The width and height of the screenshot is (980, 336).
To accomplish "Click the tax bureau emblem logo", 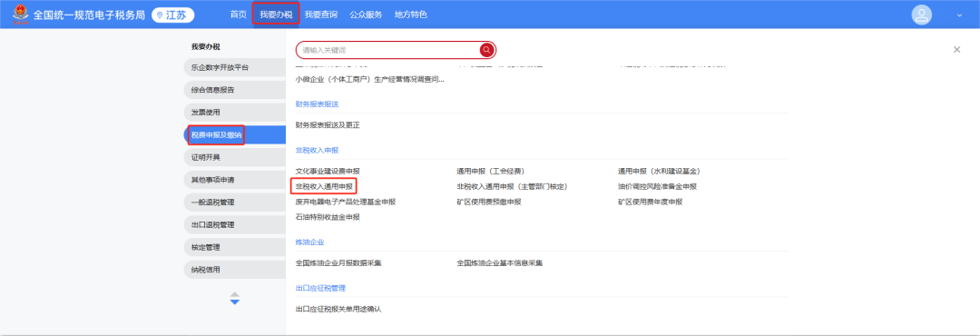I will click(x=20, y=14).
